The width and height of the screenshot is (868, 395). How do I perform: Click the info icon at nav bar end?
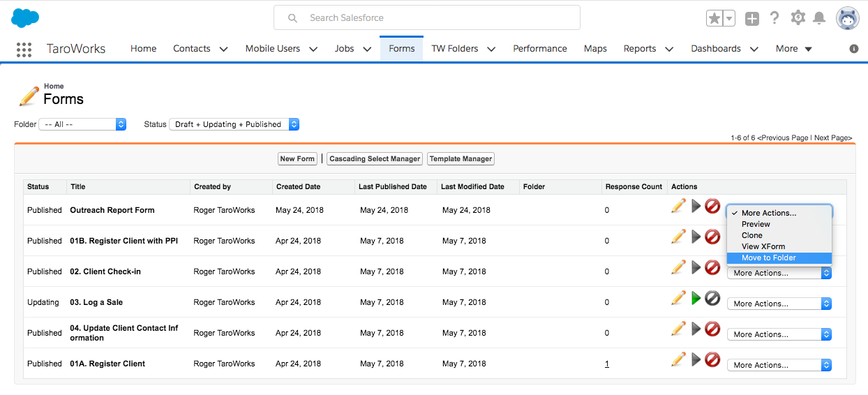(854, 49)
